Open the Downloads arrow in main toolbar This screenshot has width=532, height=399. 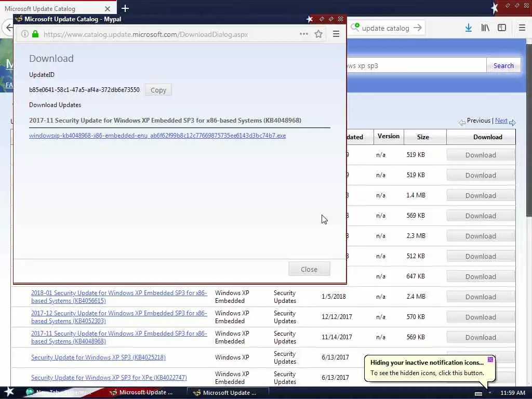tap(469, 28)
